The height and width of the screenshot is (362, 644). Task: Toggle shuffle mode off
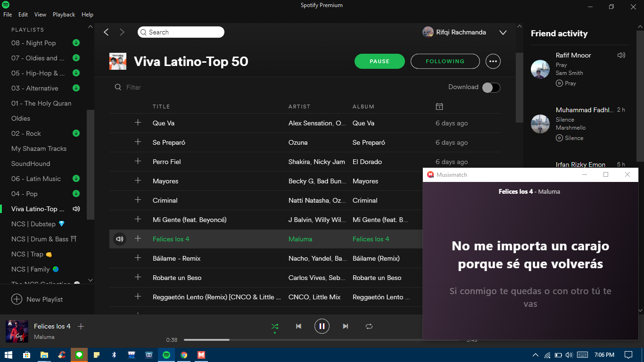click(x=275, y=326)
